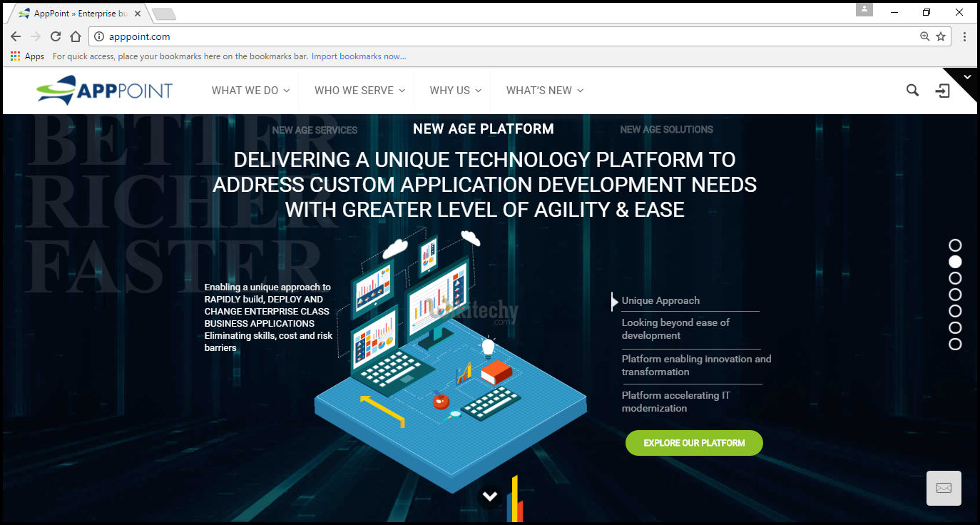Select the sixth slide indicator dot

(x=955, y=327)
